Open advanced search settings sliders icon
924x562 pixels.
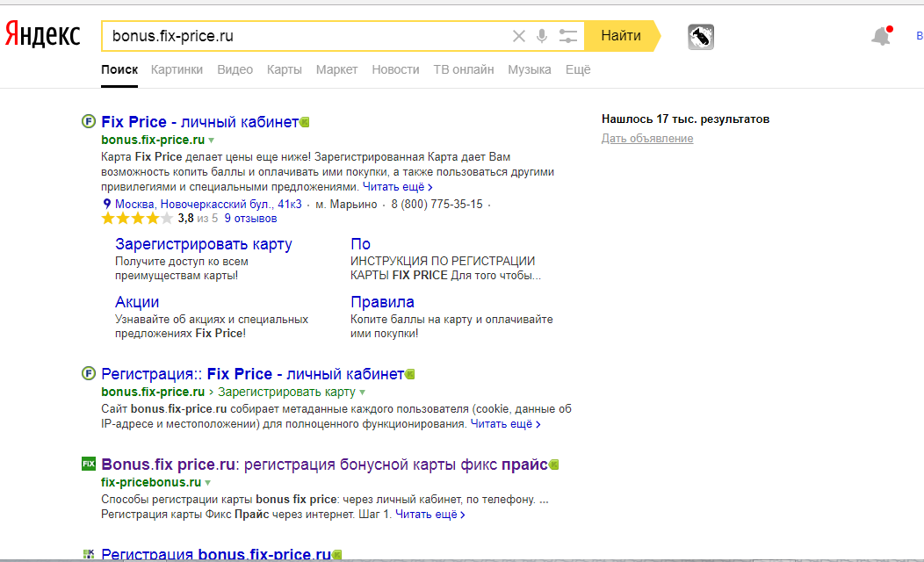coord(568,36)
